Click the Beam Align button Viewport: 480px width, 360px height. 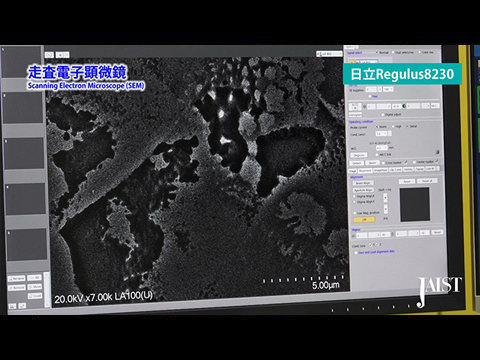[363, 183]
